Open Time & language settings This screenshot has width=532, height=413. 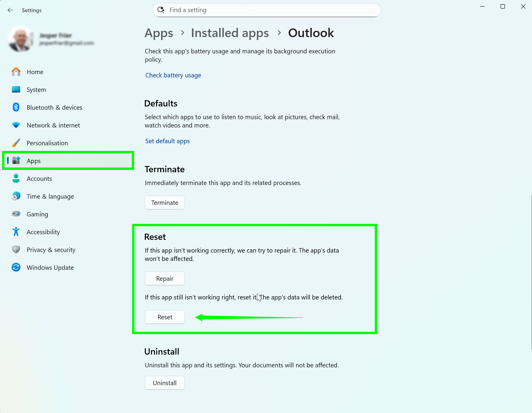[68, 196]
